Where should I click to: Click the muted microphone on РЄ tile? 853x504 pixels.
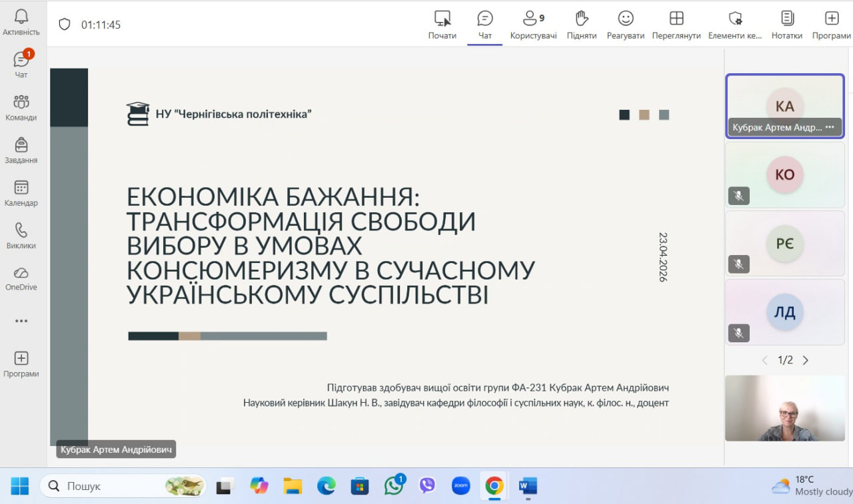click(x=738, y=264)
